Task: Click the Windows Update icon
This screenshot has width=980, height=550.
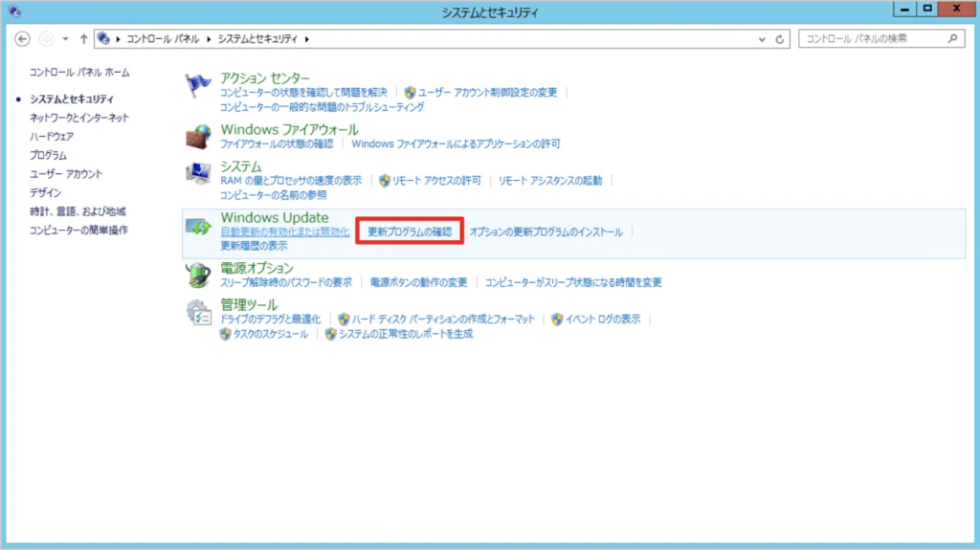Action: [x=198, y=227]
